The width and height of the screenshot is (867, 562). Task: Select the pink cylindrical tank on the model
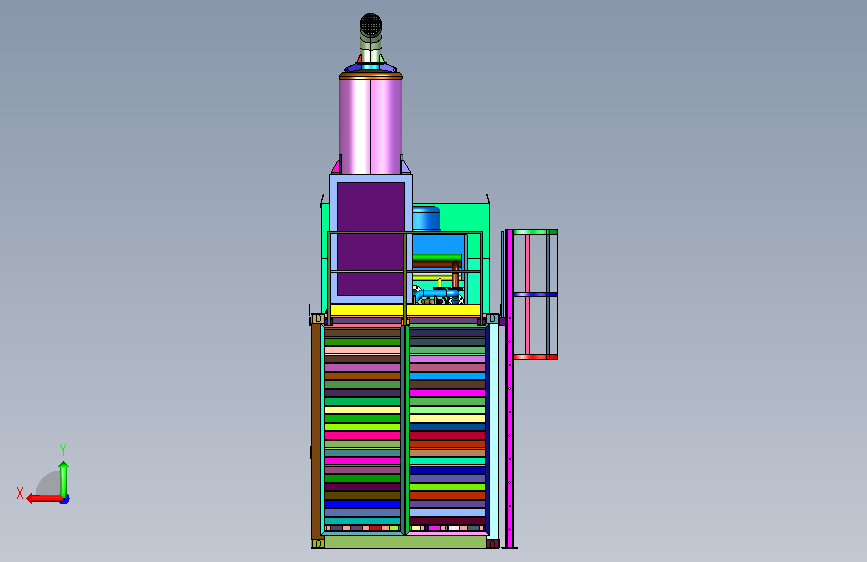(370, 126)
